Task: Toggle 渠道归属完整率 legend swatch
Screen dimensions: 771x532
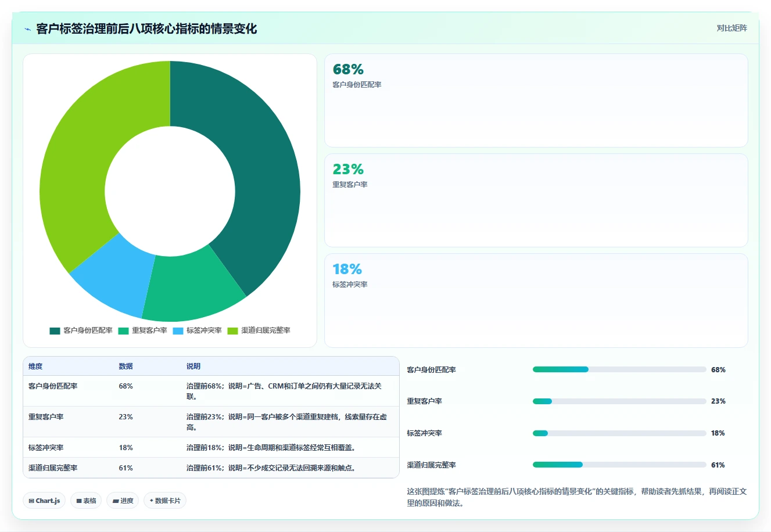Action: (232, 330)
